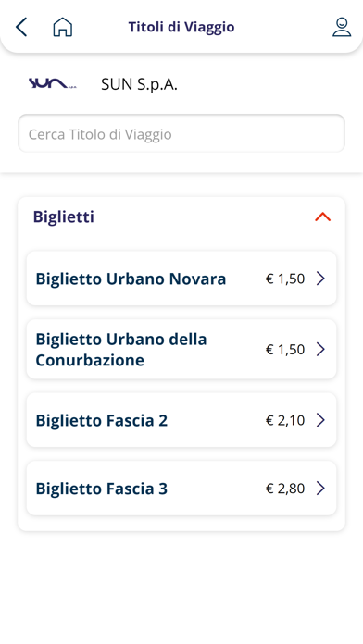The image size is (363, 644).
Task: Select Biglietto Urbano Novara
Action: [x=181, y=279]
